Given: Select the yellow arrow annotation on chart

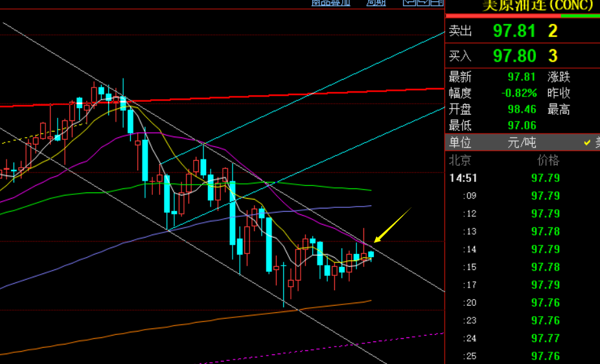Looking at the screenshot, I should click(392, 225).
